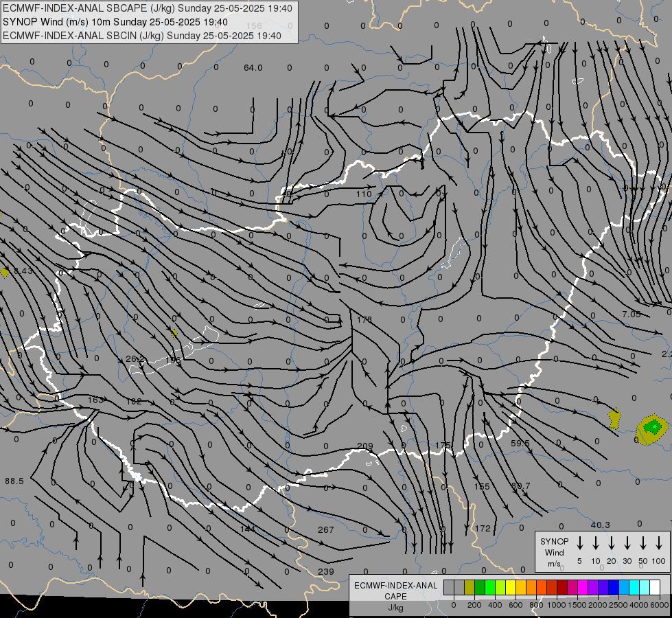Click the map value 163

pos(95,400)
